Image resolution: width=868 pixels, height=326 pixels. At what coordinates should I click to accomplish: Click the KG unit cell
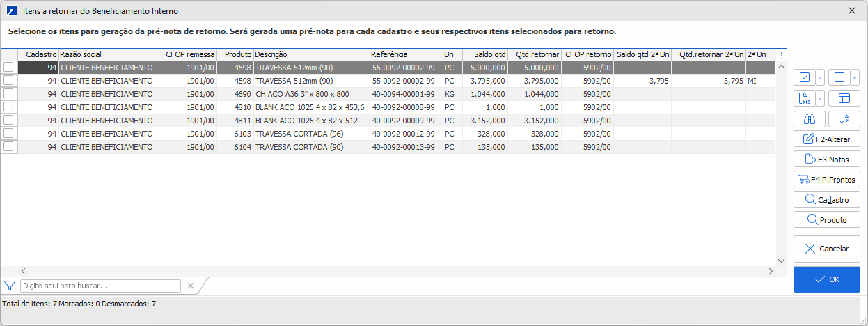tap(452, 94)
